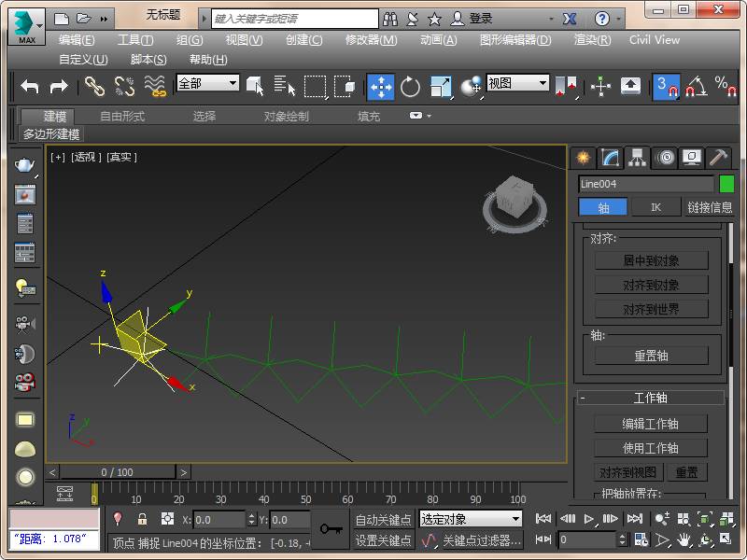Click the 重置轴 button
Screen dimensions: 747x560
point(651,356)
